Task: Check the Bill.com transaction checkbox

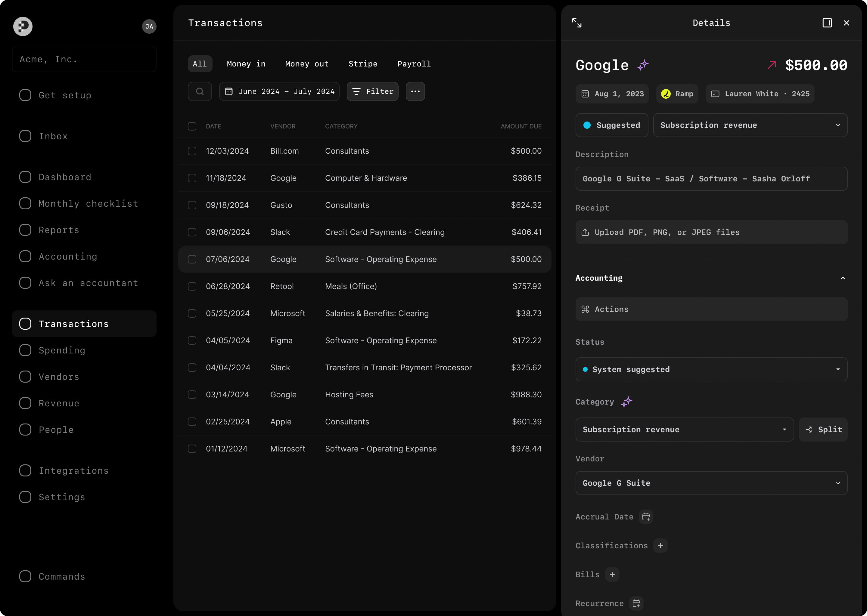Action: point(192,151)
